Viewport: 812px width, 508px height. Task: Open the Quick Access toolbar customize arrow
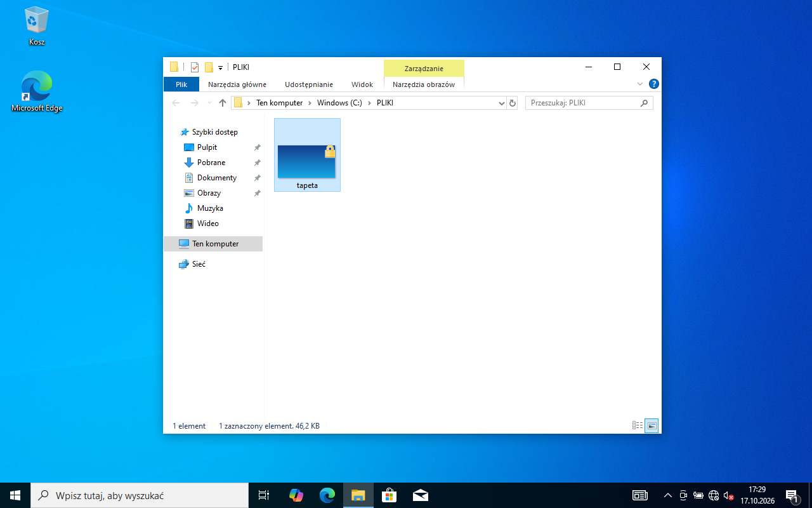pyautogui.click(x=220, y=68)
